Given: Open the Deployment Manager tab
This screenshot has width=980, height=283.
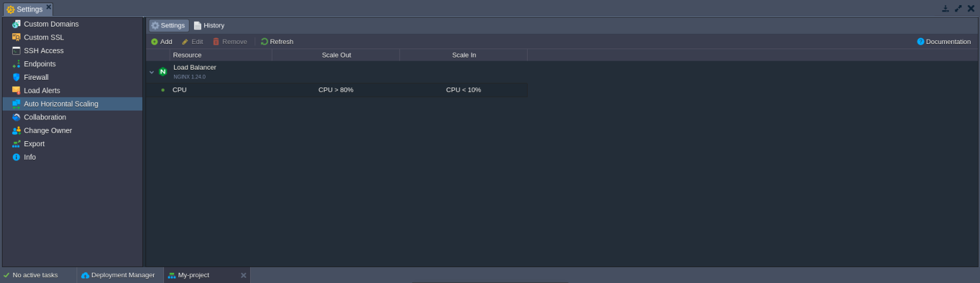Looking at the screenshot, I should click(119, 275).
